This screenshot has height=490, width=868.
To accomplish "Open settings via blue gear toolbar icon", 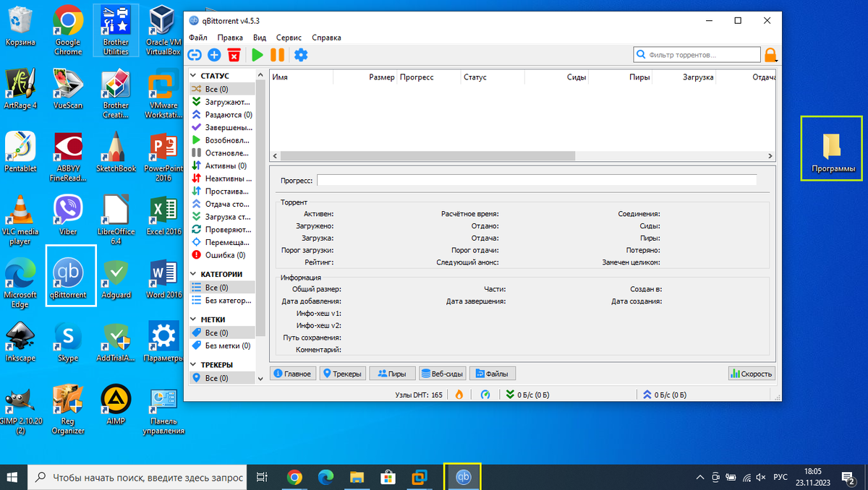I will coord(301,55).
